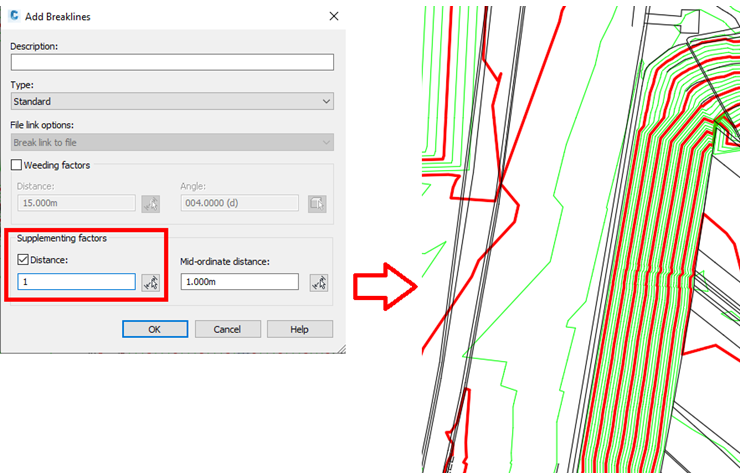
Task: Open the Type dropdown set to Standard
Action: (172, 101)
